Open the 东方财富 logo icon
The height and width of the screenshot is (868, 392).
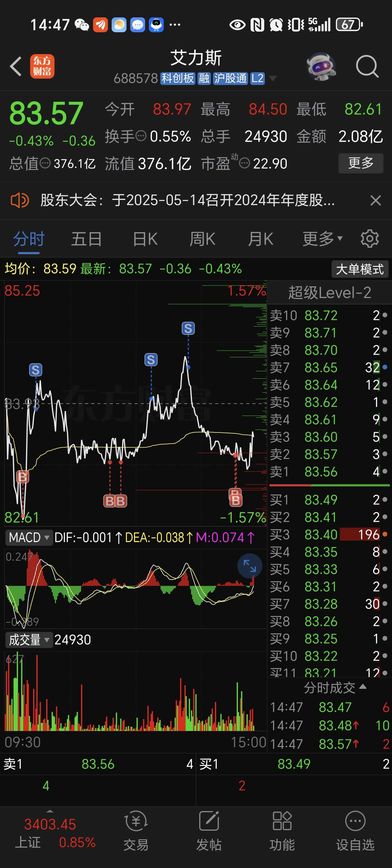(x=42, y=66)
